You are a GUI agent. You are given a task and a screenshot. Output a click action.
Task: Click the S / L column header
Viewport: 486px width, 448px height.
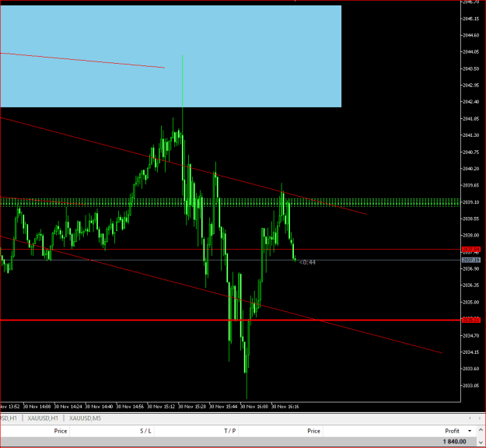pos(145,431)
